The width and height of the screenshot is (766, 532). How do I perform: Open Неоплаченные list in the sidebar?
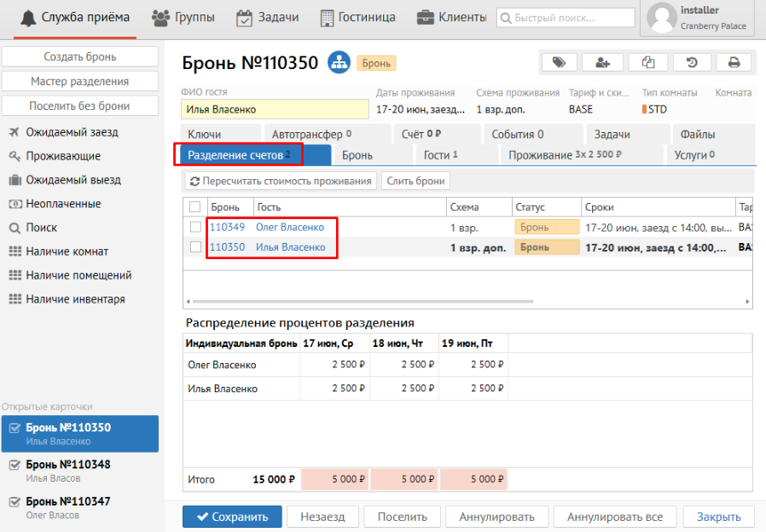(63, 204)
